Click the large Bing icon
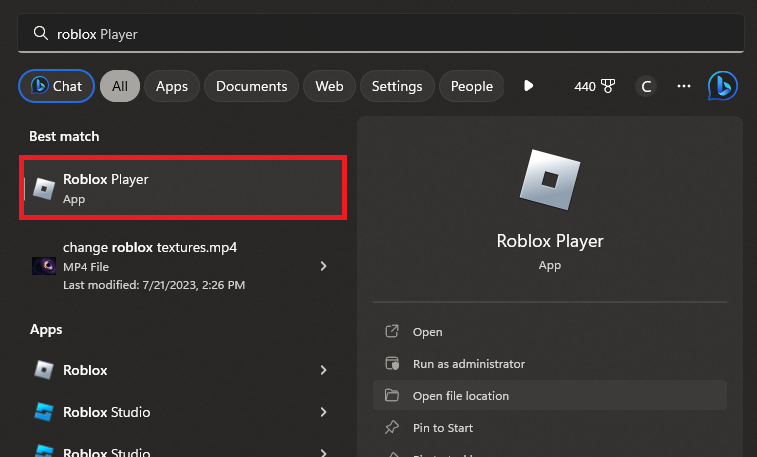This screenshot has width=757, height=457. (x=723, y=86)
